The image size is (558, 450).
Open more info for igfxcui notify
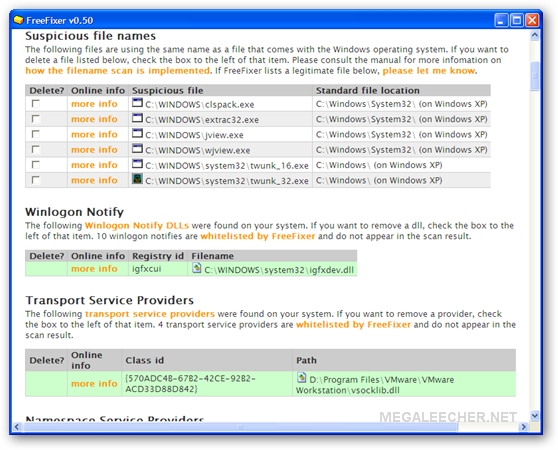94,269
